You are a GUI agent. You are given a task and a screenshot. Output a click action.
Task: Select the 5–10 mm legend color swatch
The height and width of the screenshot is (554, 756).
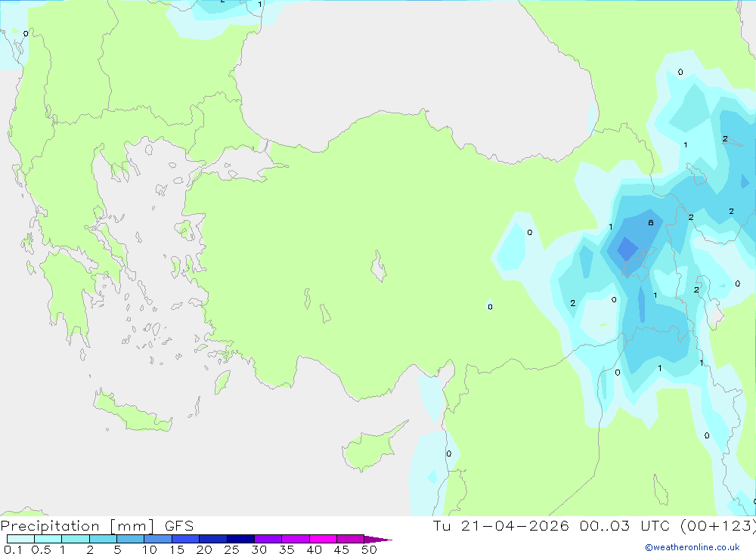[x=131, y=539]
